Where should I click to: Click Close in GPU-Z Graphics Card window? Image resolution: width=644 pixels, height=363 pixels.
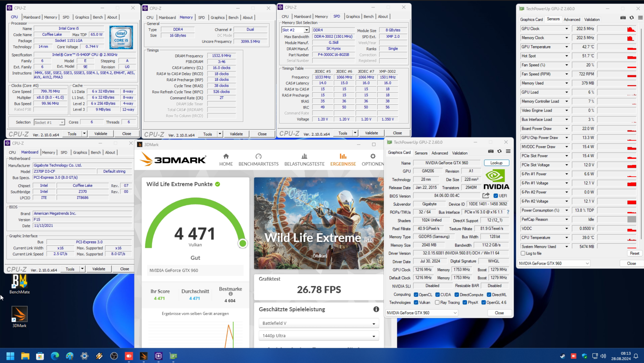coord(499,313)
